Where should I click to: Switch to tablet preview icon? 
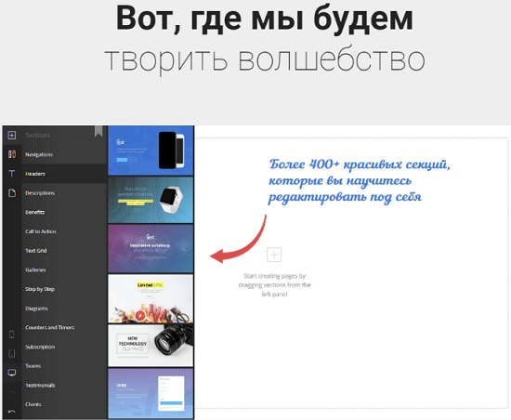click(12, 353)
